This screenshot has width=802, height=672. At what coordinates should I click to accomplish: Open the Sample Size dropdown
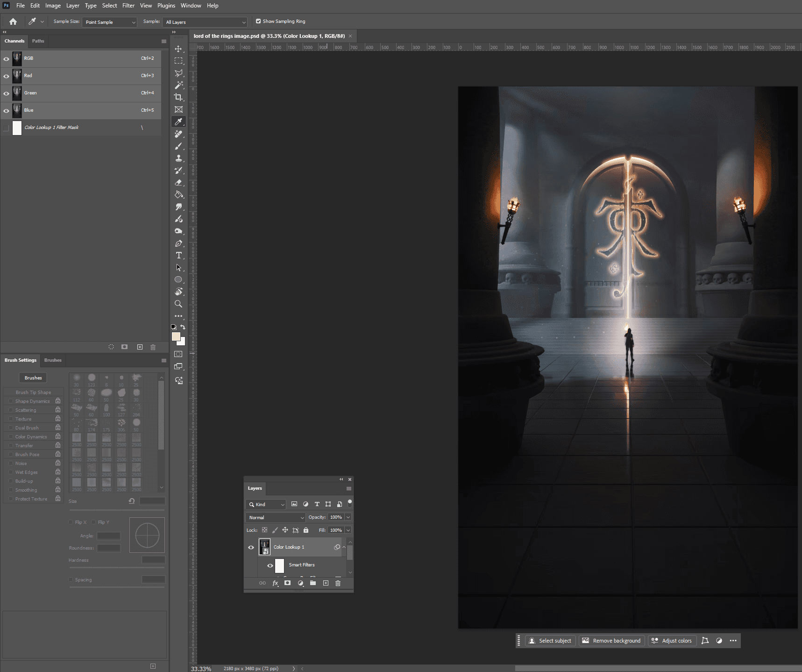(109, 22)
